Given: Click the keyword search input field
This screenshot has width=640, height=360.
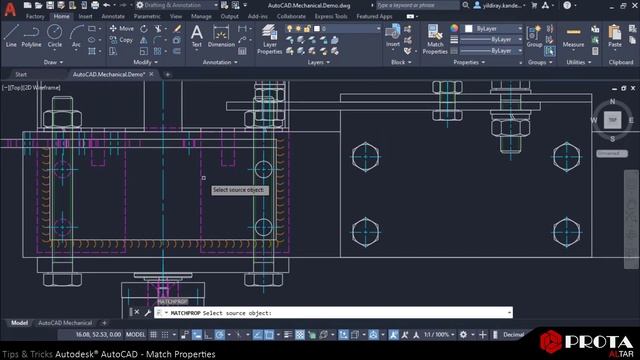Looking at the screenshot, I should click(x=417, y=5).
